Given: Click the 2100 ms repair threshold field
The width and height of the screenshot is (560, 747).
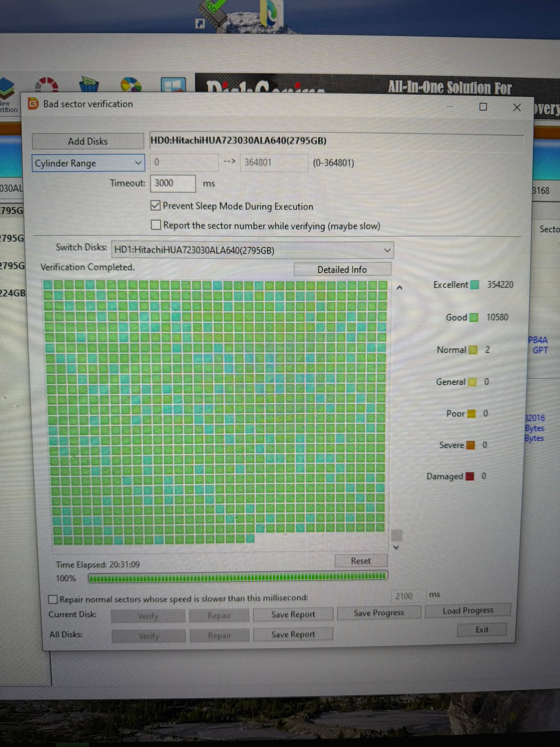Looking at the screenshot, I should click(408, 596).
